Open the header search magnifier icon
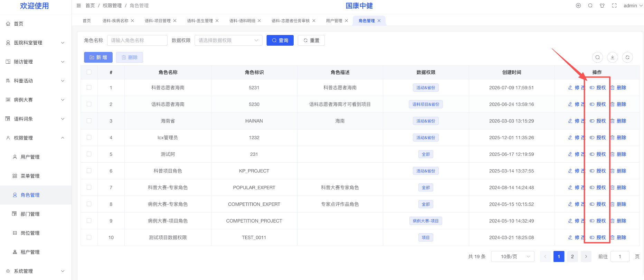Image resolution: width=644 pixels, height=280 pixels. point(590,6)
